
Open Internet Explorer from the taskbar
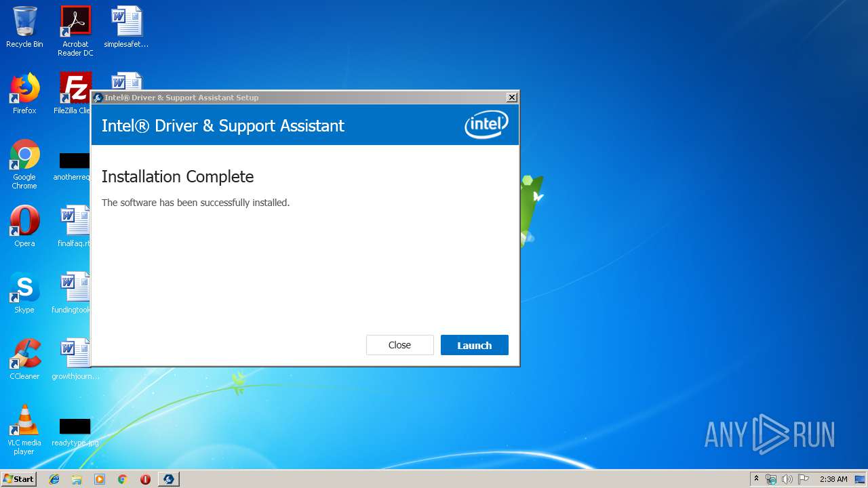[54, 479]
